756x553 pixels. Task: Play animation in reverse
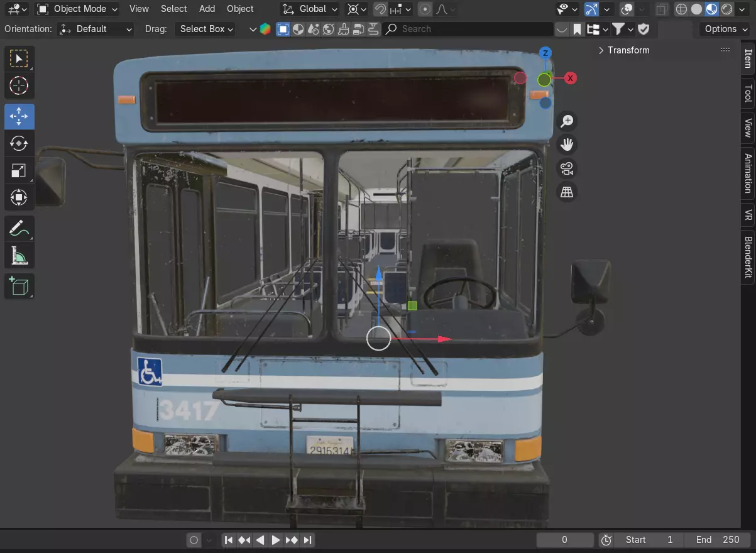(x=260, y=540)
